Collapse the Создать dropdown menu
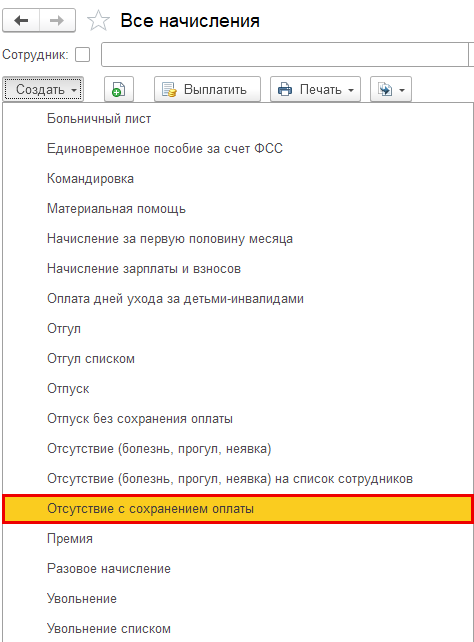This screenshot has height=642, width=474. tap(43, 89)
